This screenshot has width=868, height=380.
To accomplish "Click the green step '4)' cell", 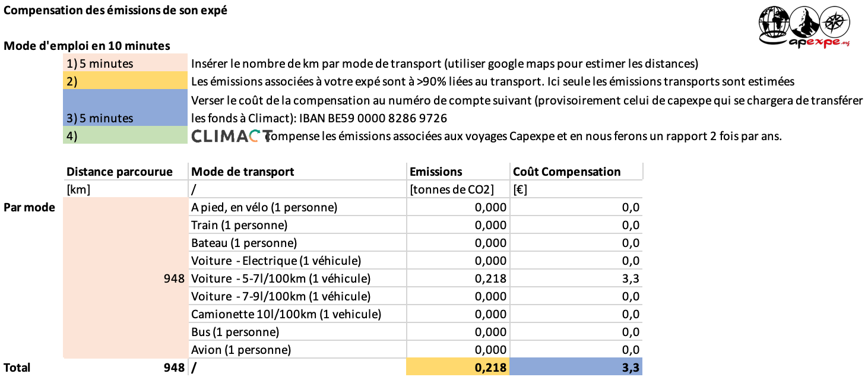I will point(125,135).
